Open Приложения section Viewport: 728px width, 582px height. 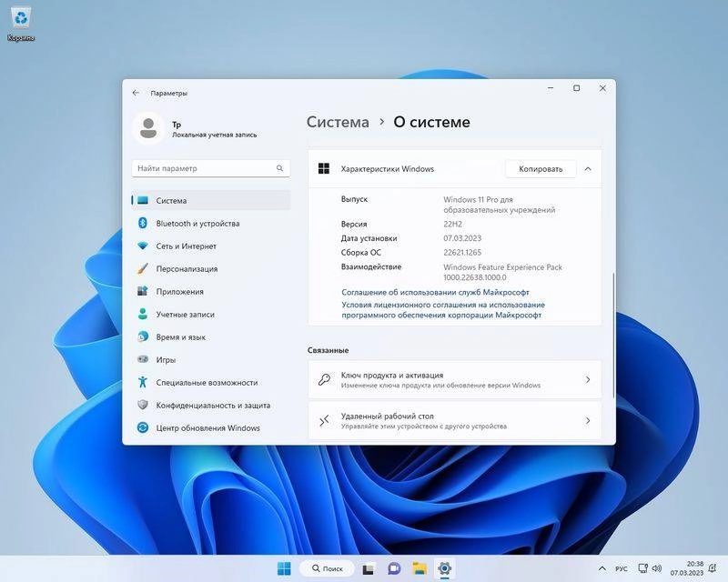tap(211, 292)
